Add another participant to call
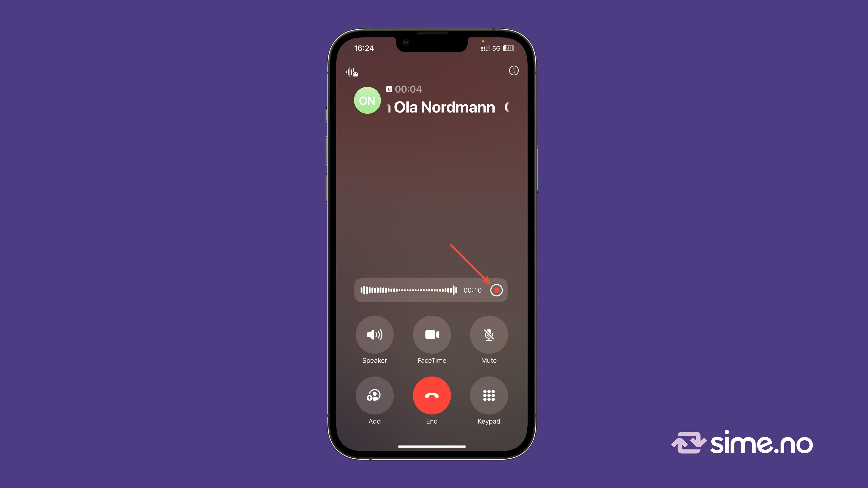This screenshot has width=868, height=488. (x=374, y=396)
